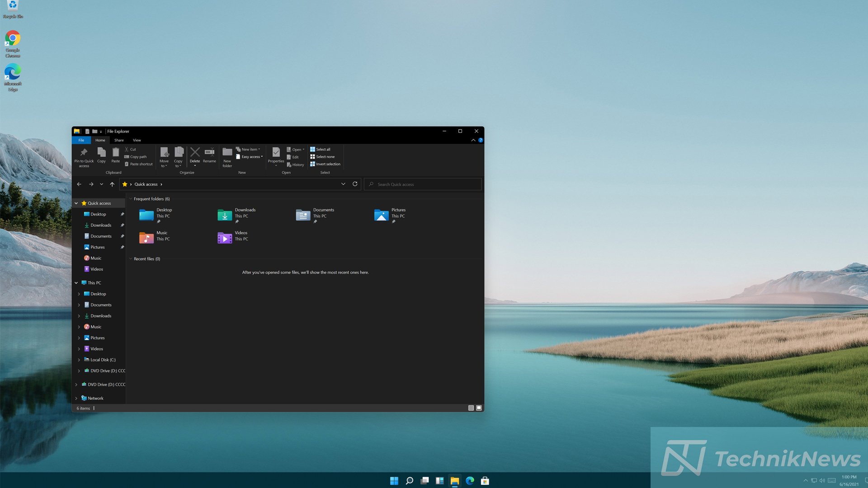The width and height of the screenshot is (868, 488).
Task: Open Customize Quick Access Toolbar arrow
Action: click(x=101, y=131)
